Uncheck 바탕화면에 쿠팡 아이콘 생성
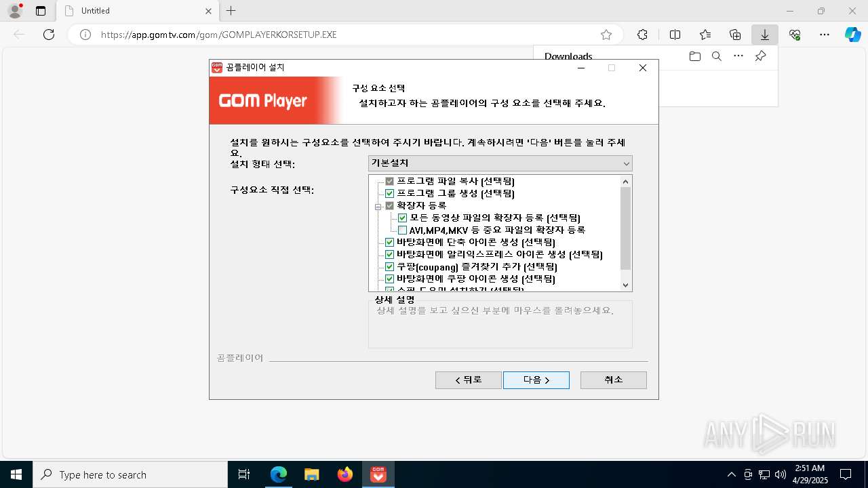Viewport: 868px width, 488px height. tap(389, 279)
